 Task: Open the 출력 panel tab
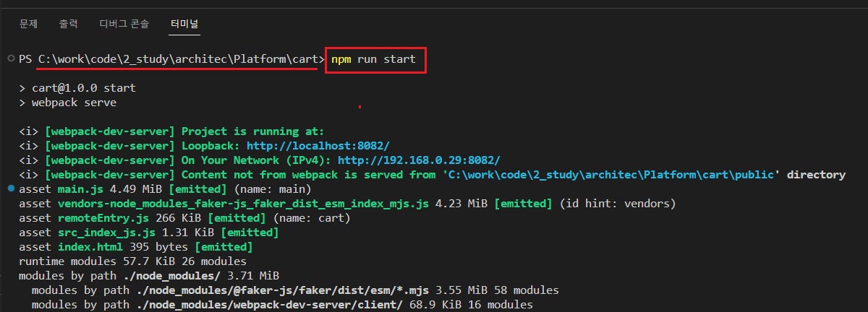point(69,24)
